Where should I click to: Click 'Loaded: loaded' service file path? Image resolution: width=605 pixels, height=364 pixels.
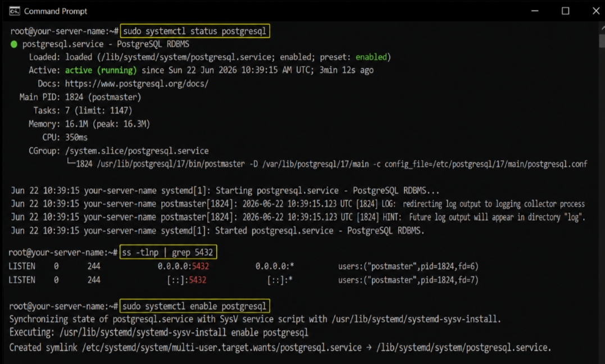pyautogui.click(x=186, y=57)
